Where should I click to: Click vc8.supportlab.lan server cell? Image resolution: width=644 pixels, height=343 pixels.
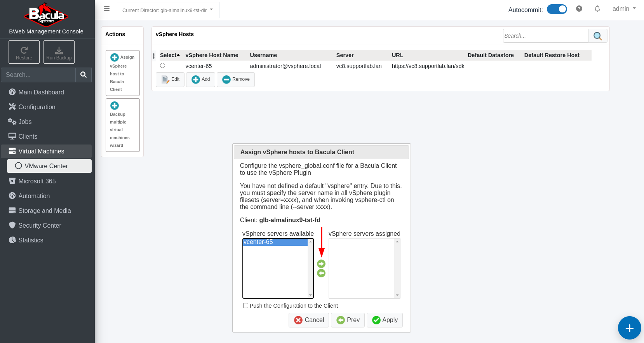[x=359, y=66]
